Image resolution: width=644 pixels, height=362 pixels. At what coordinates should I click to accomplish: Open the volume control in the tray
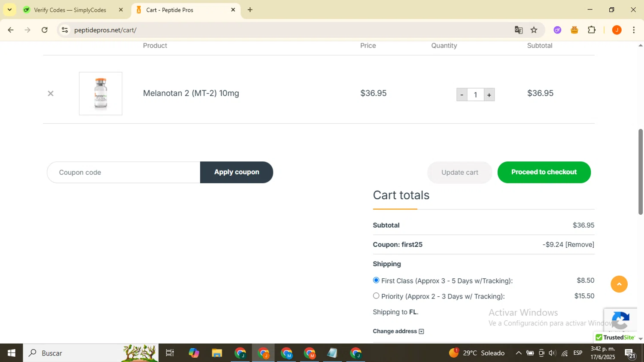(x=553, y=353)
